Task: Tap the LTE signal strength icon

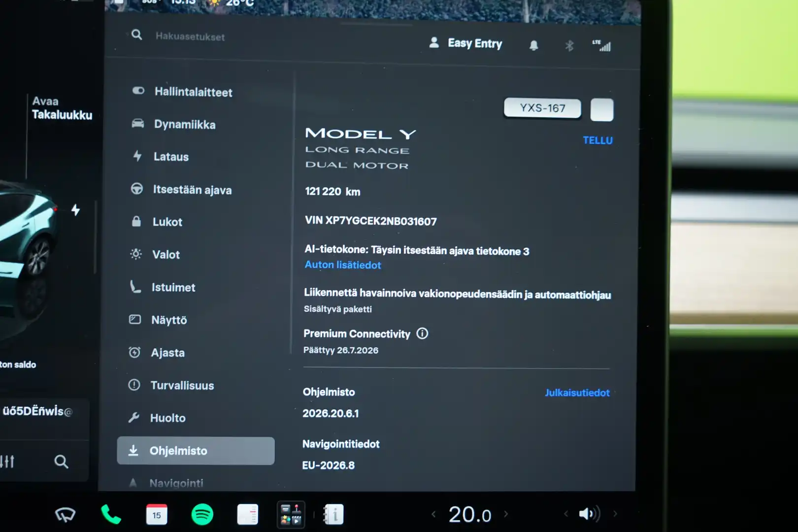Action: 601,45
